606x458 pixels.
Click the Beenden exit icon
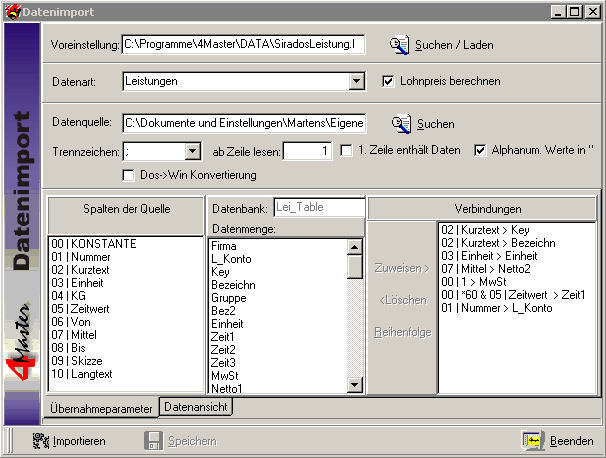click(533, 440)
